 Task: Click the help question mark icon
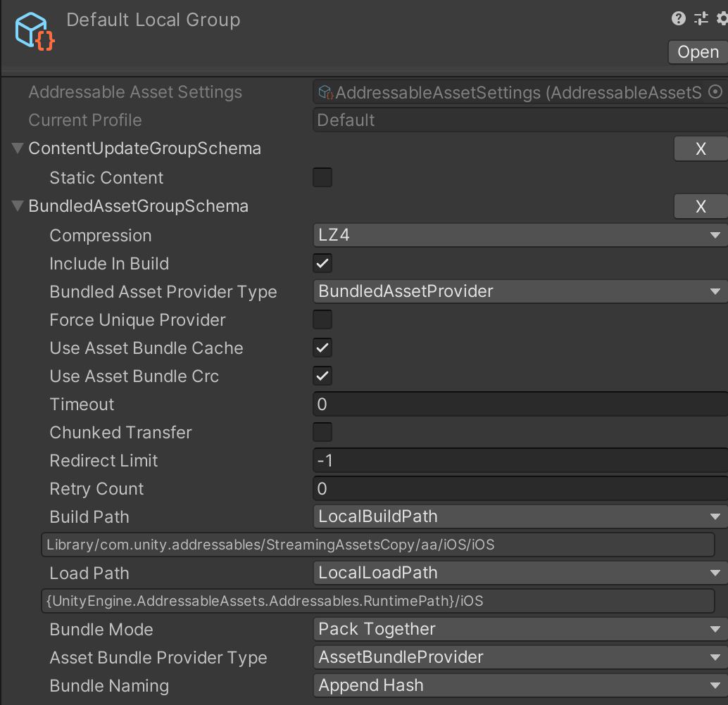tap(679, 19)
